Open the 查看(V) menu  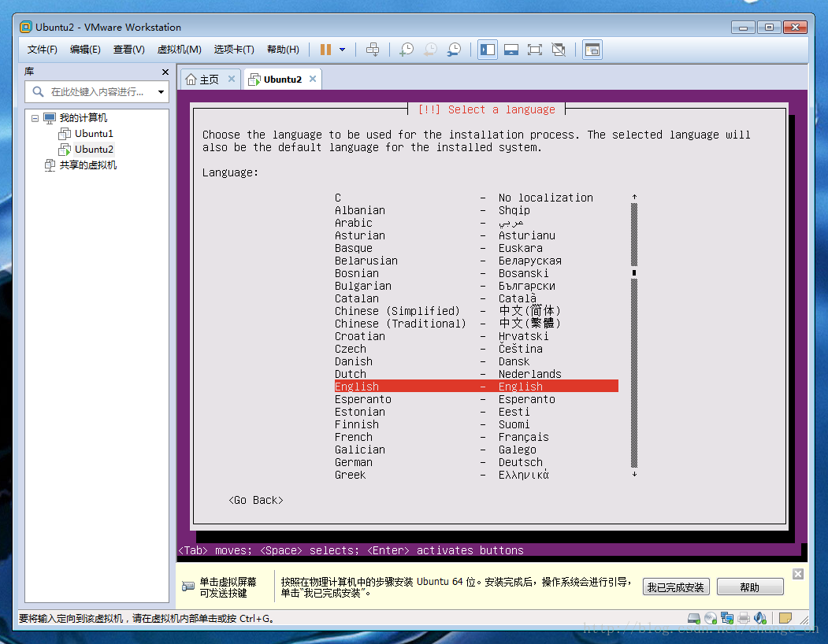[129, 50]
